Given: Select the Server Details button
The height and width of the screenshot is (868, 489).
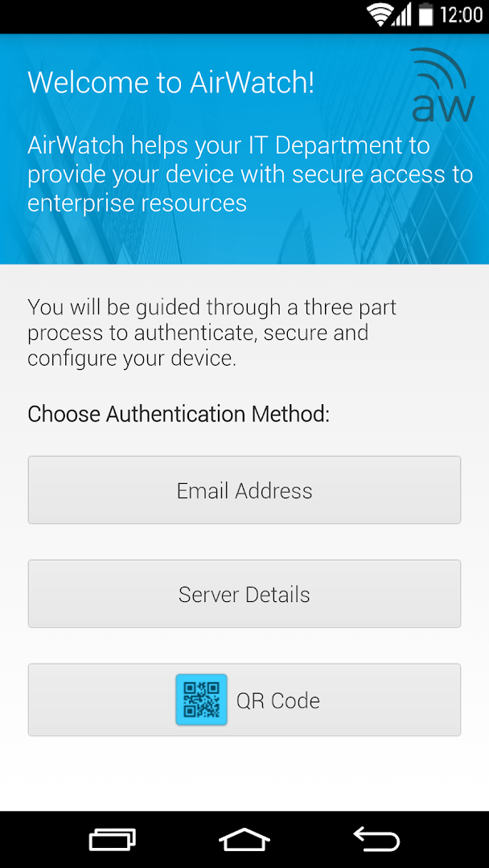Looking at the screenshot, I should pos(244,593).
